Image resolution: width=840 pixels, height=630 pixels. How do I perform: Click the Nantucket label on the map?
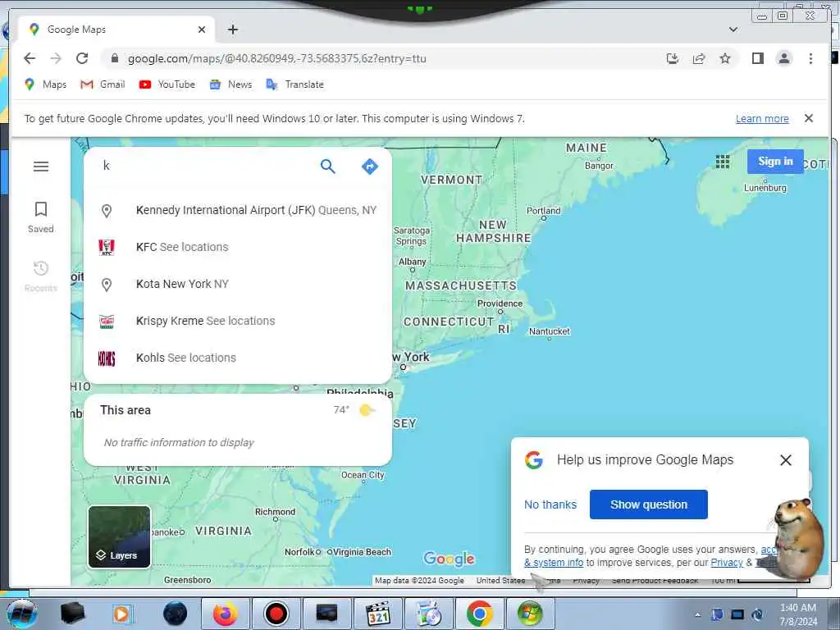549,331
